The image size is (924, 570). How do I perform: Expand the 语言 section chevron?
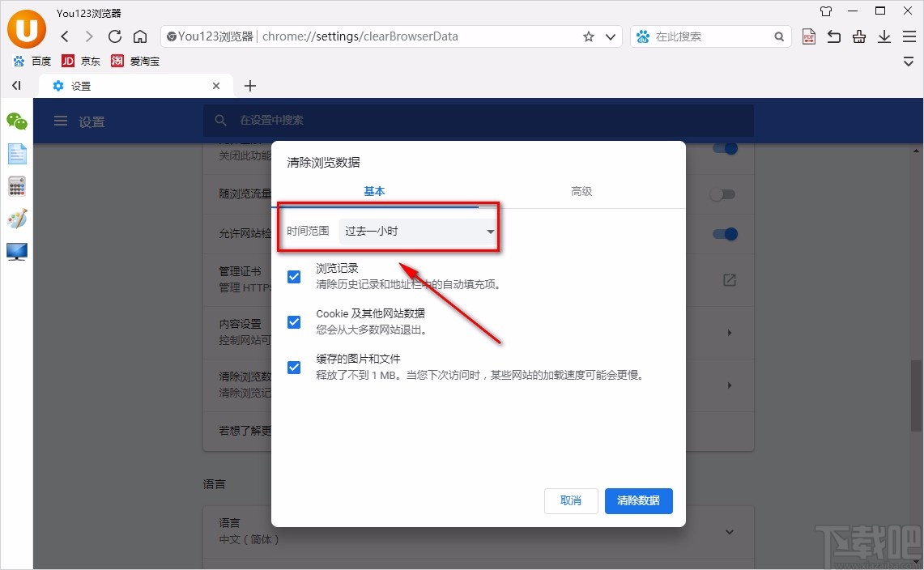[x=728, y=531]
